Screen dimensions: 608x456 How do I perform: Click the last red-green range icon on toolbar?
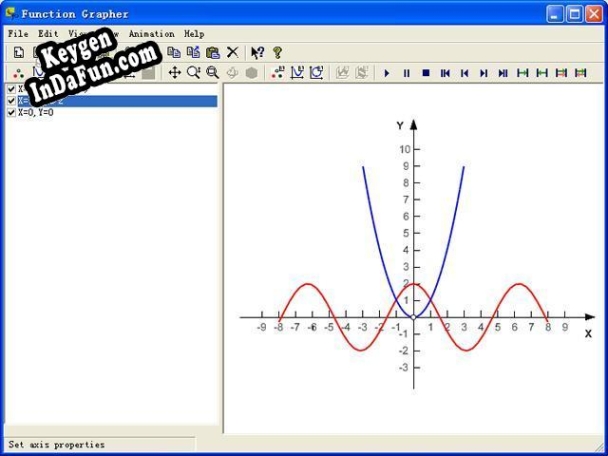pyautogui.click(x=580, y=73)
